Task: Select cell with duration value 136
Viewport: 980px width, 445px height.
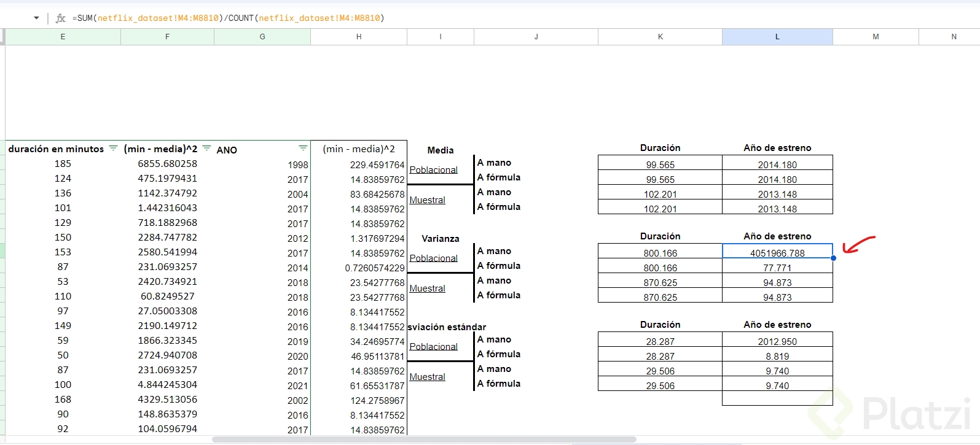Action: coord(63,193)
